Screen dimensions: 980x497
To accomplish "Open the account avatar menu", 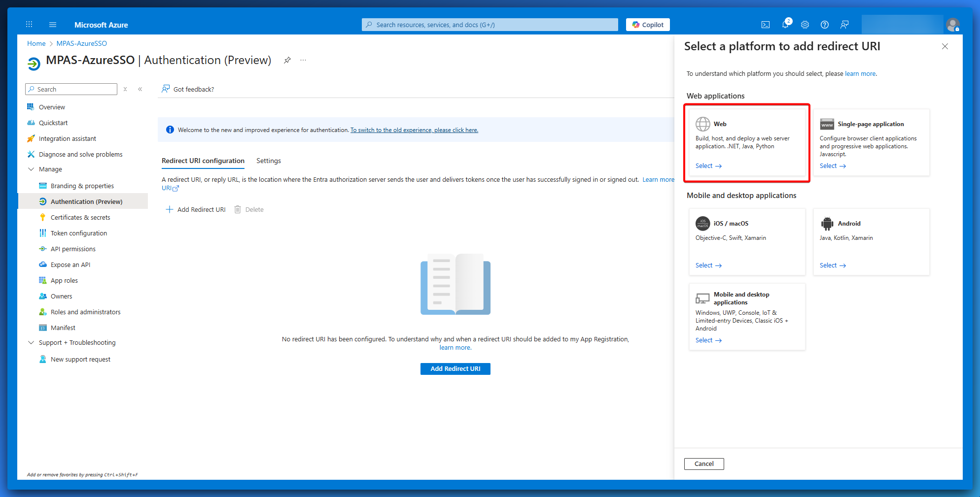I will click(x=953, y=25).
